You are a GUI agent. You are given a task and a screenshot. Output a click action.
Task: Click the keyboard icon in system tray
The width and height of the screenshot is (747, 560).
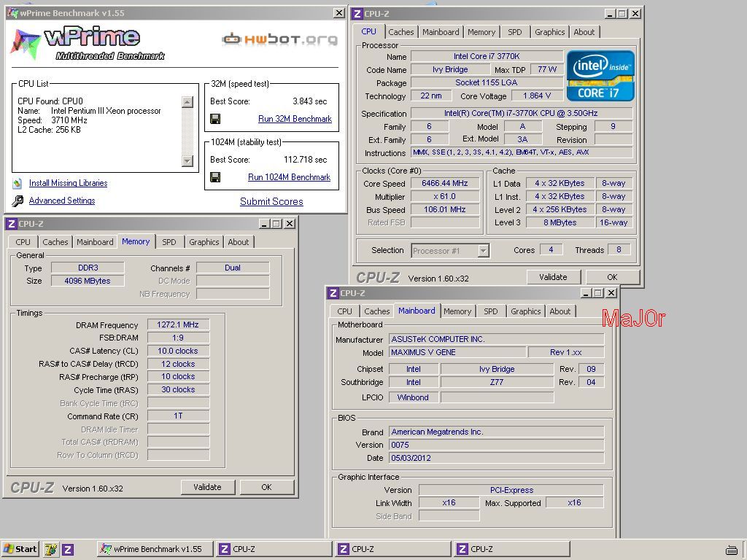732,550
